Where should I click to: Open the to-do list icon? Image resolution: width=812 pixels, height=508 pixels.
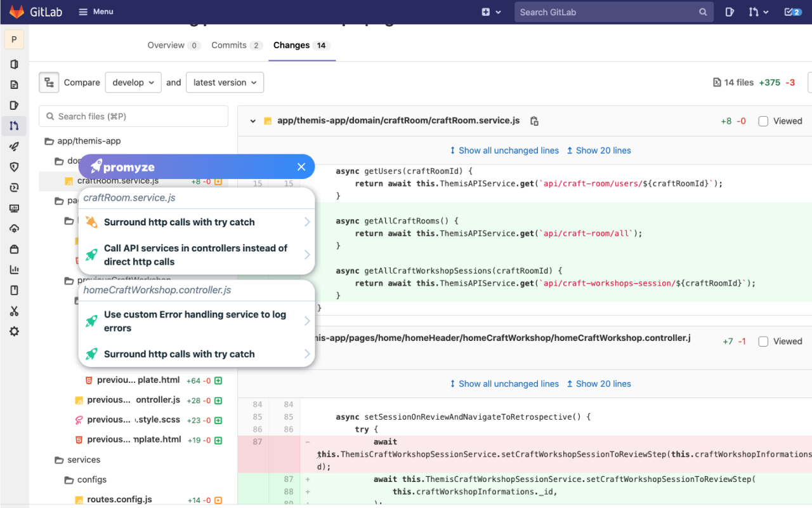tap(792, 12)
